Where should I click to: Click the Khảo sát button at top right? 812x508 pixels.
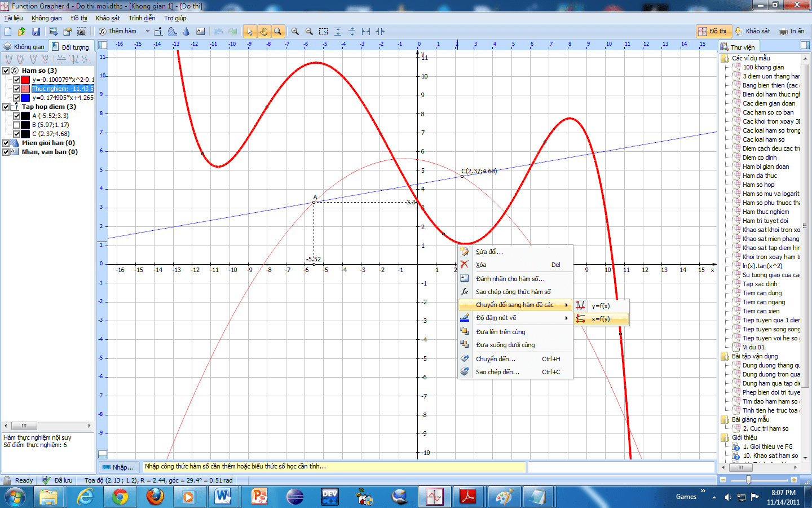point(752,32)
